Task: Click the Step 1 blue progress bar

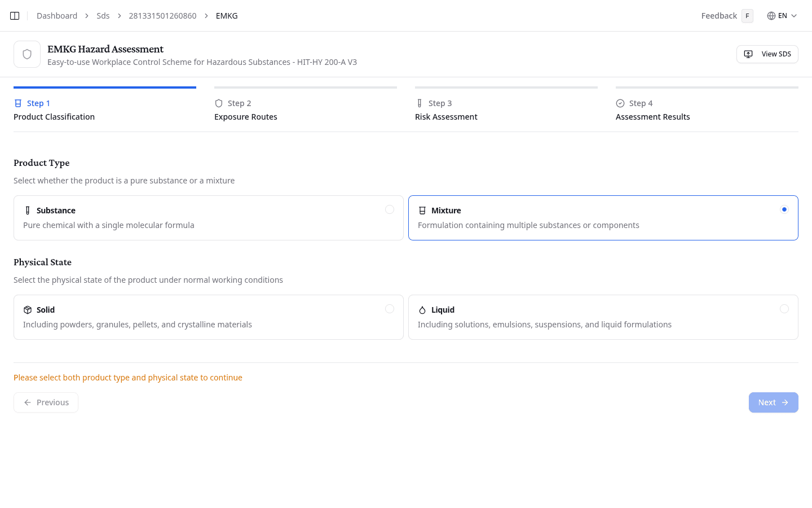Action: point(104,87)
